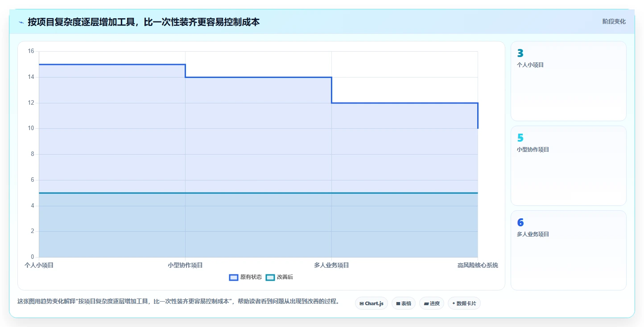The image size is (644, 327).
Task: Click the chart title heading text
Action: pos(144,22)
